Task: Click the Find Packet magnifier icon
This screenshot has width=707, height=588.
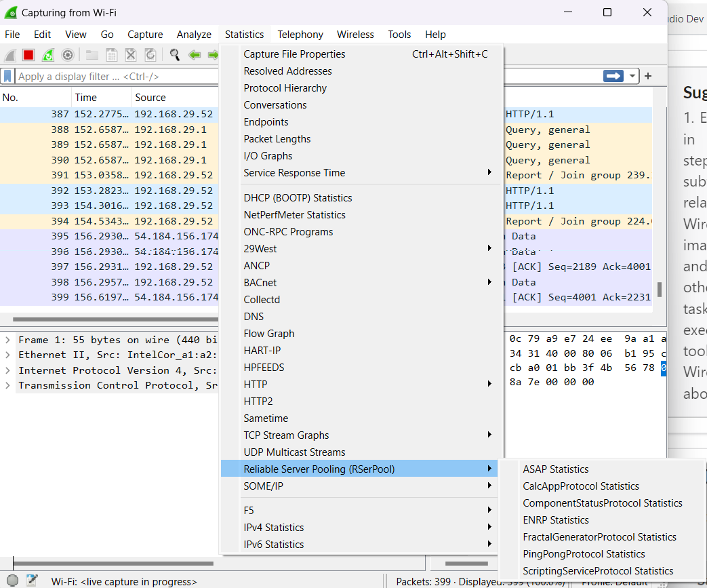Action: [x=175, y=55]
